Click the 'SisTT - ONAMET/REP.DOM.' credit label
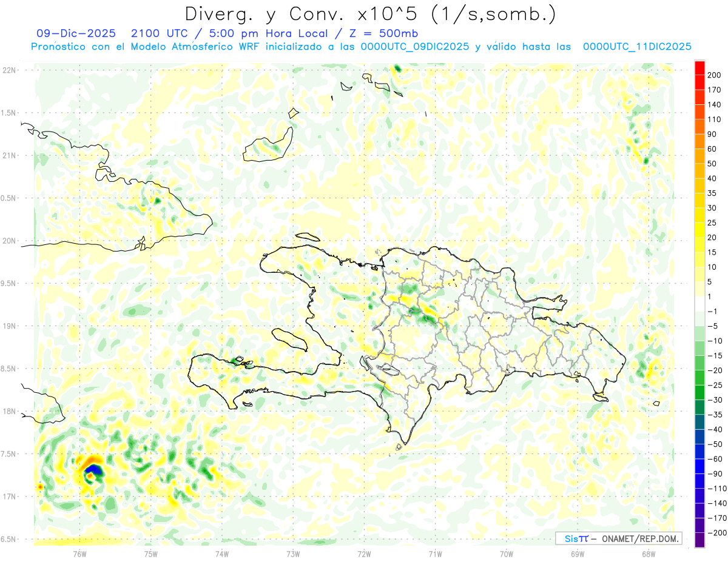 (618, 538)
